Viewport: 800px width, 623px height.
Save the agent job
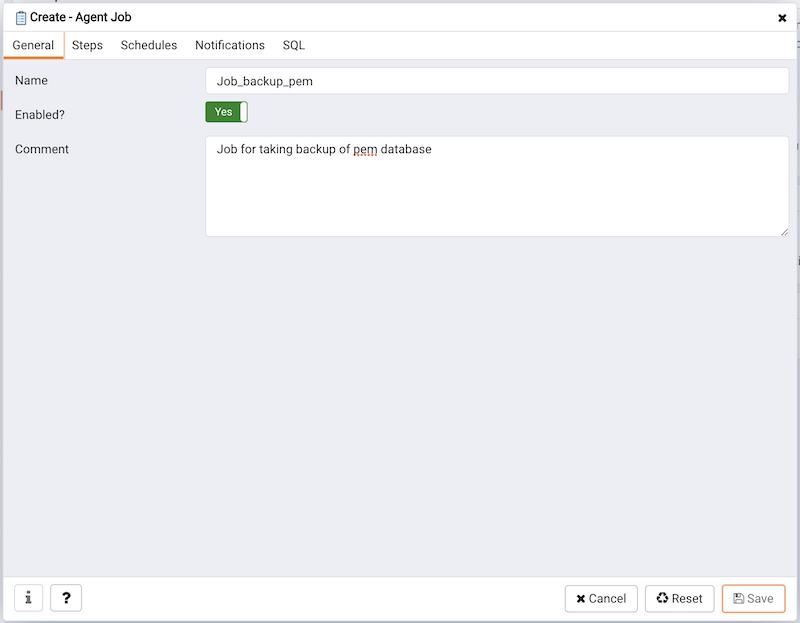coord(754,598)
